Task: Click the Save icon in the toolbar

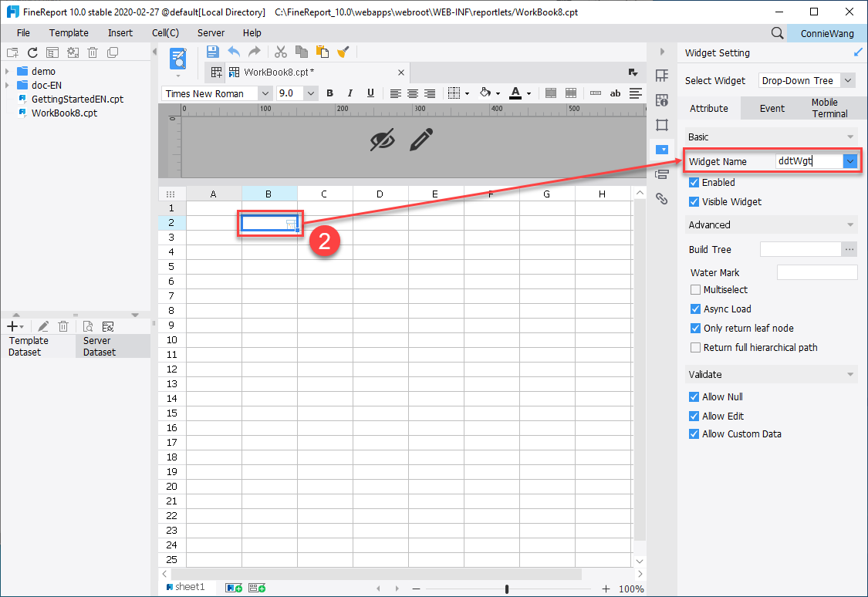Action: pyautogui.click(x=212, y=52)
